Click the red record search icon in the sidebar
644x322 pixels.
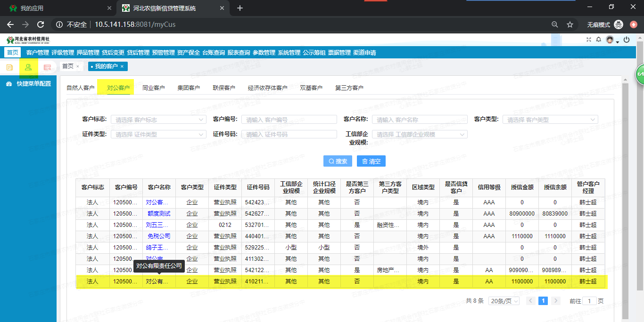47,67
